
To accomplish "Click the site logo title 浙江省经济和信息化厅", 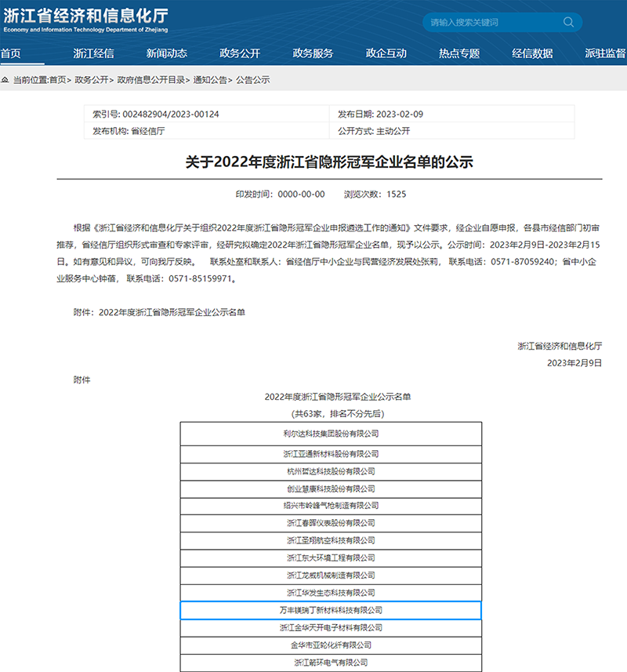I will point(85,16).
